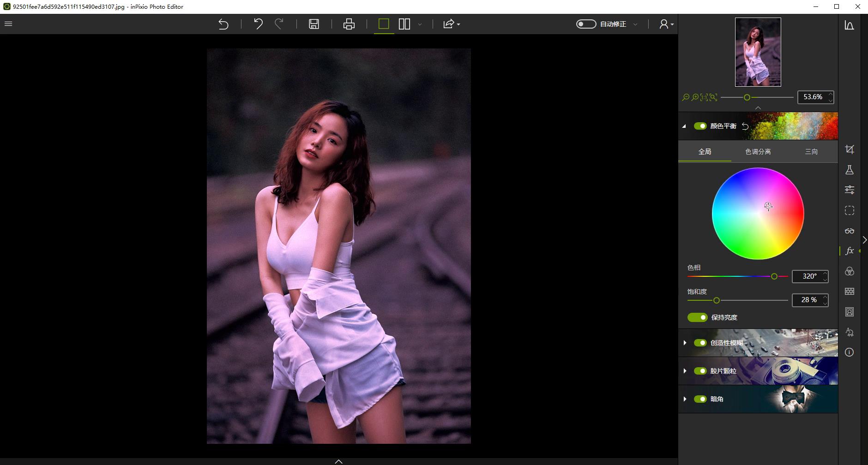This screenshot has width=868, height=465.
Task: Print the photo
Action: click(349, 24)
